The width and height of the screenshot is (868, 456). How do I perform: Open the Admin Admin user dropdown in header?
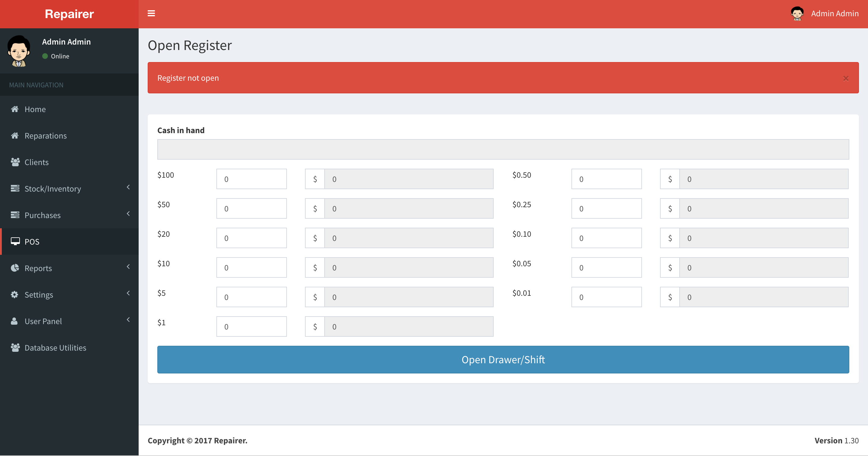(825, 14)
